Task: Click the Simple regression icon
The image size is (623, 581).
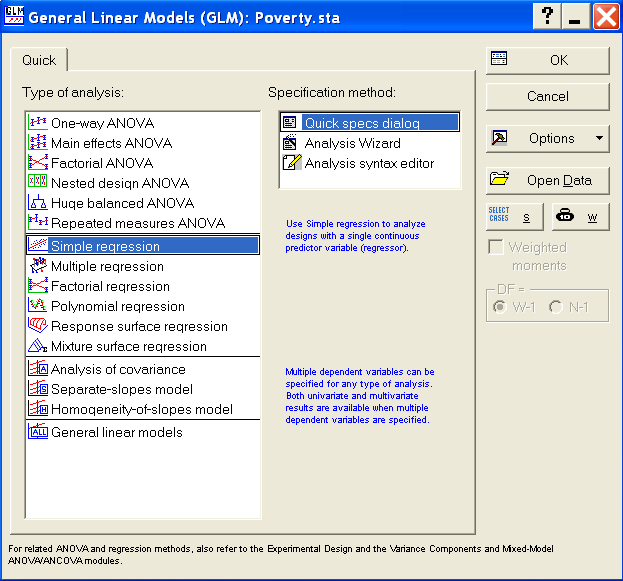Action: pyautogui.click(x=38, y=246)
